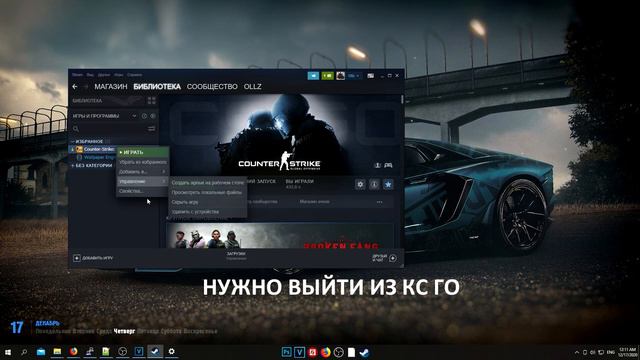The height and width of the screenshot is (360, 640).
Task: Choose Убрать из избранного in context menu
Action: 142,162
